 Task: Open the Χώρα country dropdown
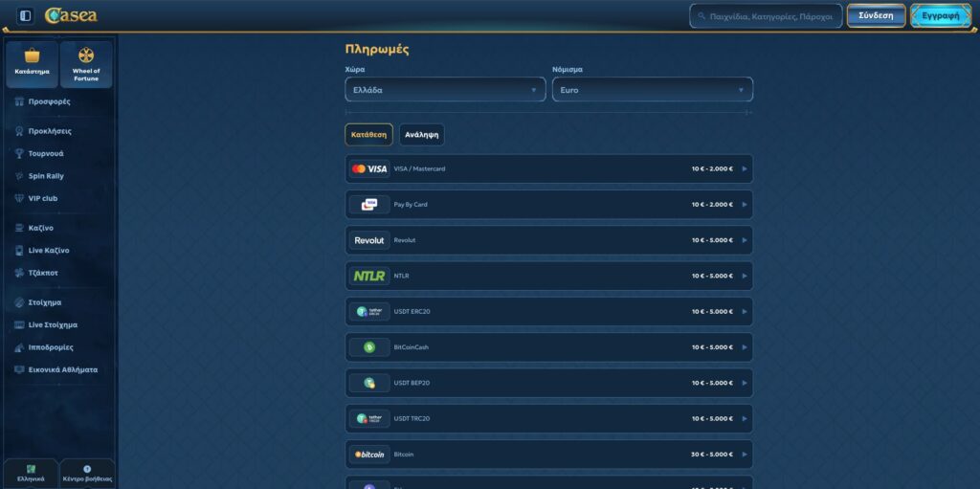coord(445,90)
